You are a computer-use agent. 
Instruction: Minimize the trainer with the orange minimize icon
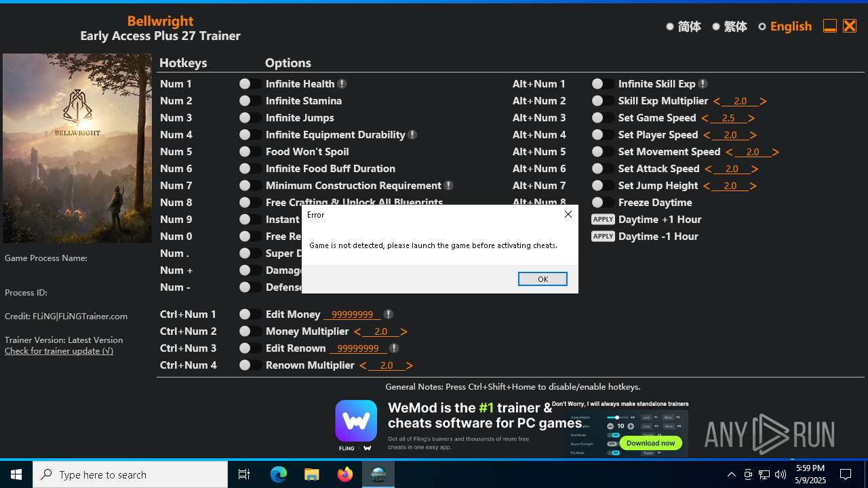(829, 26)
